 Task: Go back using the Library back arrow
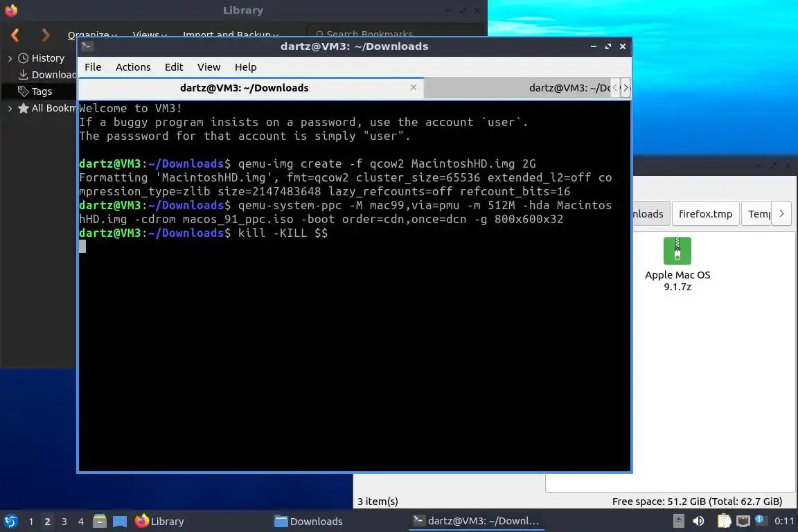pos(15,35)
